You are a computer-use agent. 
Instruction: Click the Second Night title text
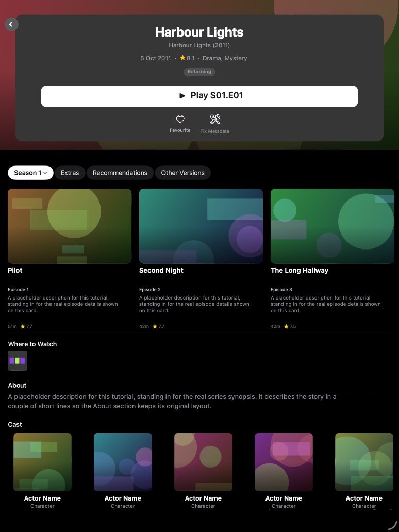pyautogui.click(x=161, y=271)
